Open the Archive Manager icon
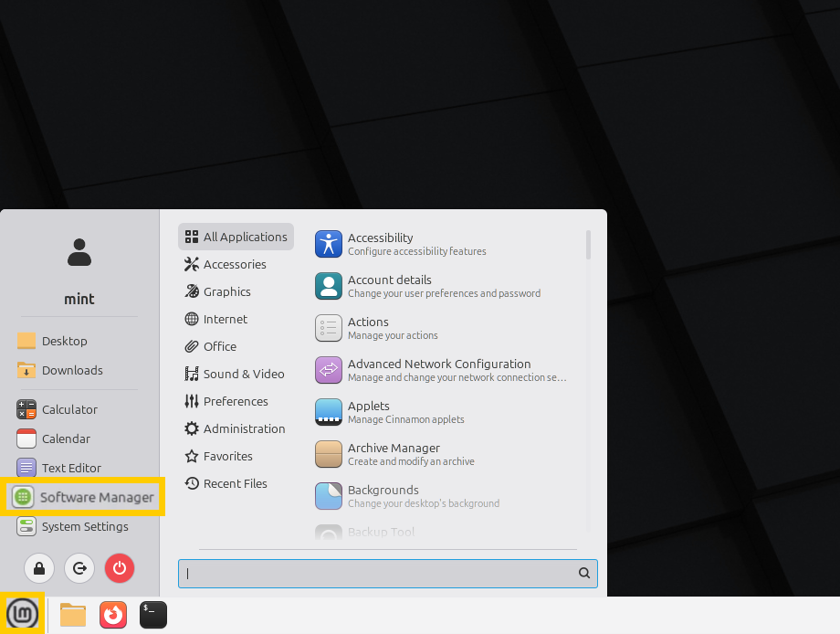840x634 pixels. coord(329,454)
